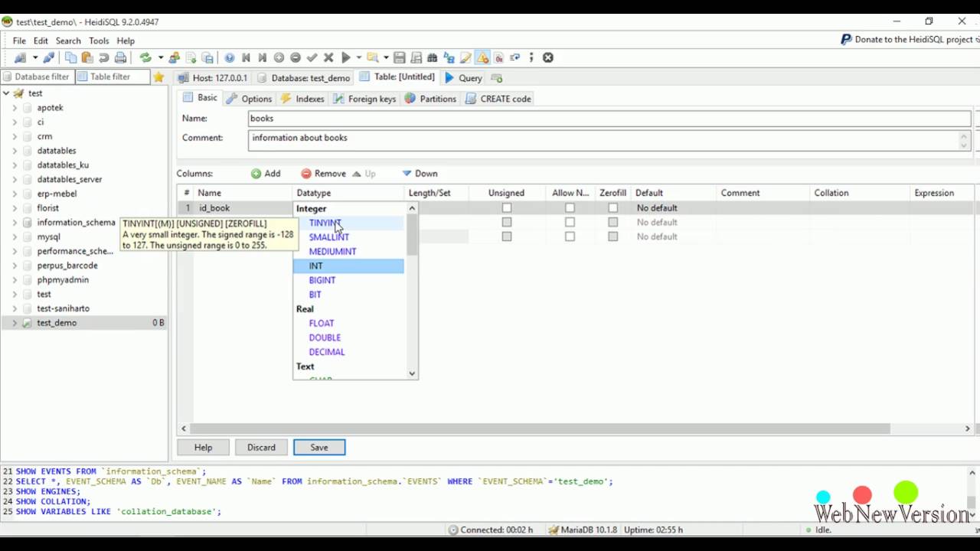Click the run query play icon

pyautogui.click(x=345, y=57)
